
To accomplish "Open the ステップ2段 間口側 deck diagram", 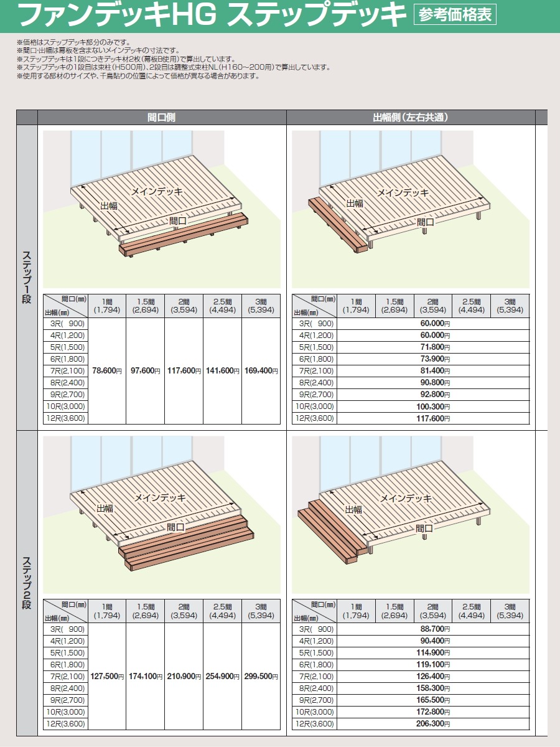I will pyautogui.click(x=162, y=514).
